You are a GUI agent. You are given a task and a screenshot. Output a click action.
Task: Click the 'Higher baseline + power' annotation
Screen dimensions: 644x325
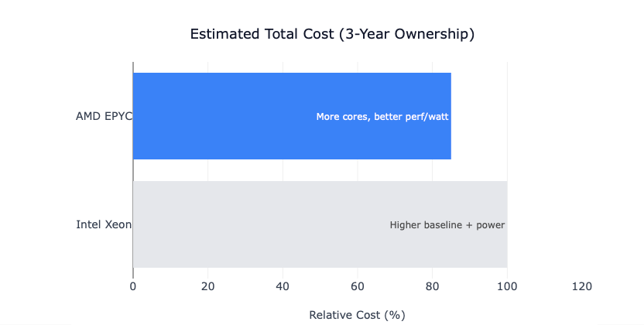coord(447,225)
